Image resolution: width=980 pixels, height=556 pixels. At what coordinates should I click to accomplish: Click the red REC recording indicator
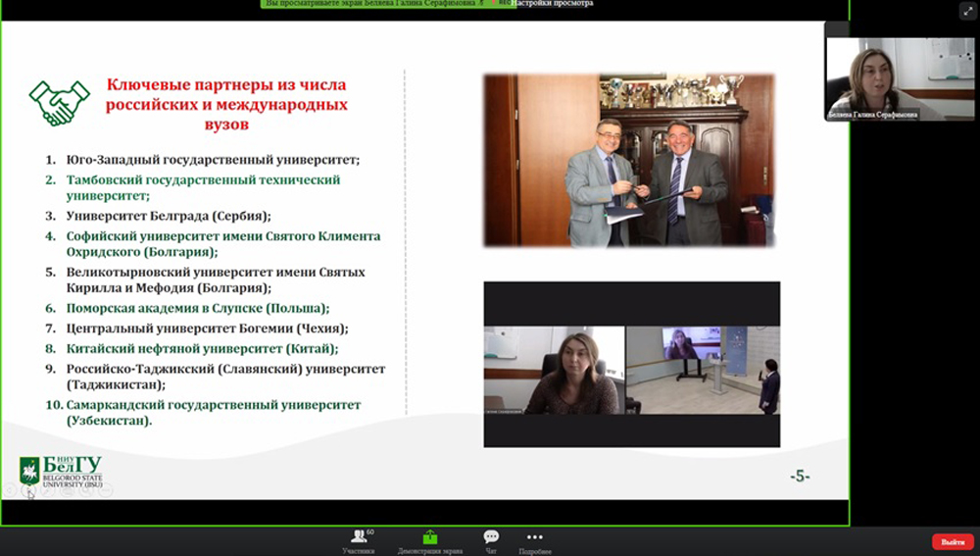tap(504, 4)
